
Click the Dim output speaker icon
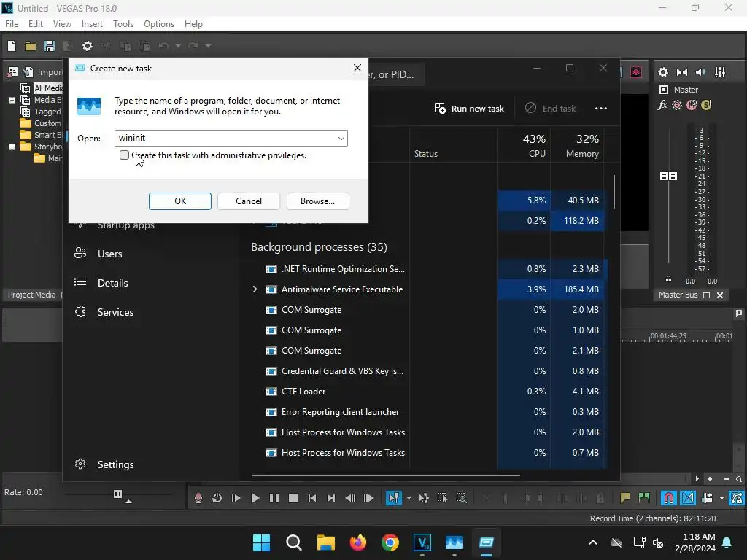tap(701, 72)
